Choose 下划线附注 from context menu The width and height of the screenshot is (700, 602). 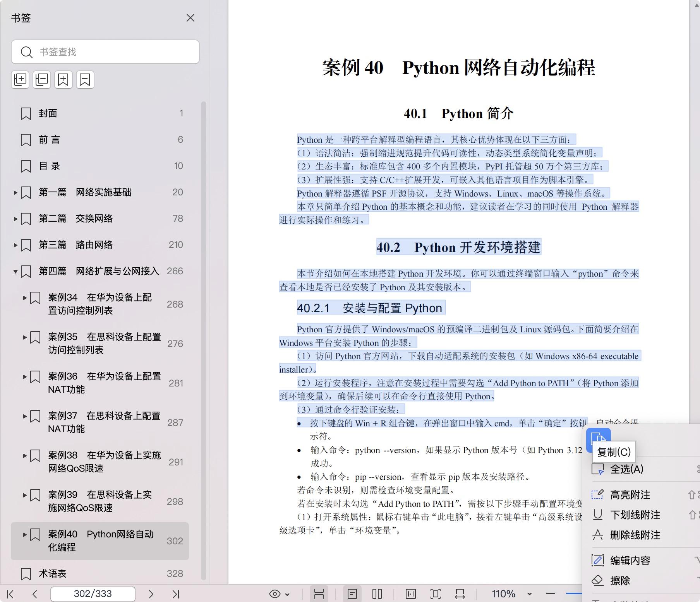[x=635, y=515]
